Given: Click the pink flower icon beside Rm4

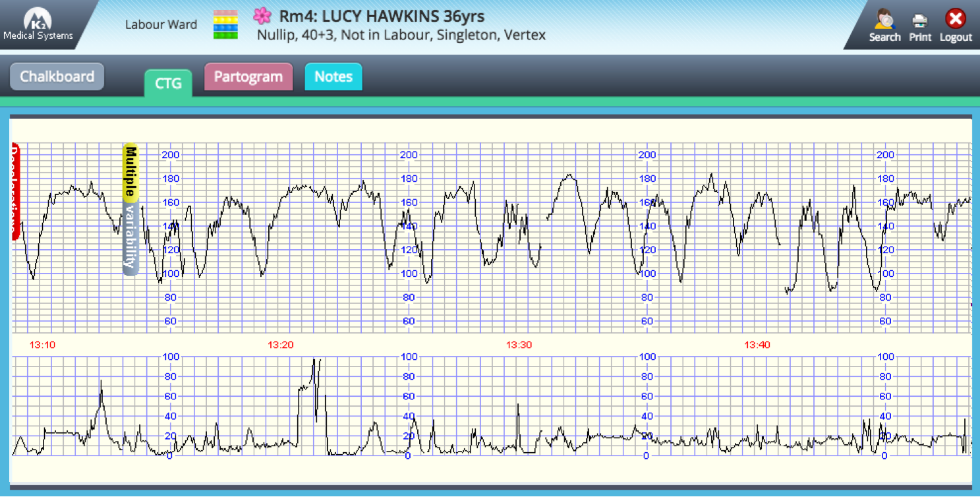Looking at the screenshot, I should (263, 15).
